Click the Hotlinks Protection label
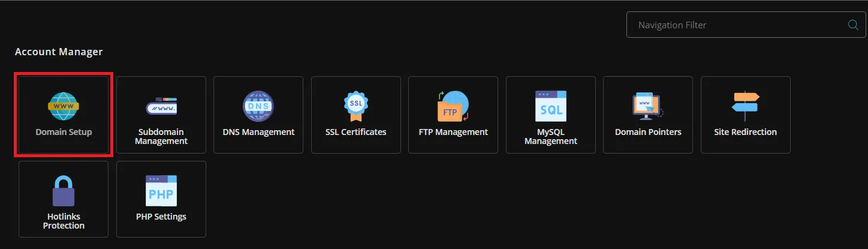The height and width of the screenshot is (249, 868). 64,221
